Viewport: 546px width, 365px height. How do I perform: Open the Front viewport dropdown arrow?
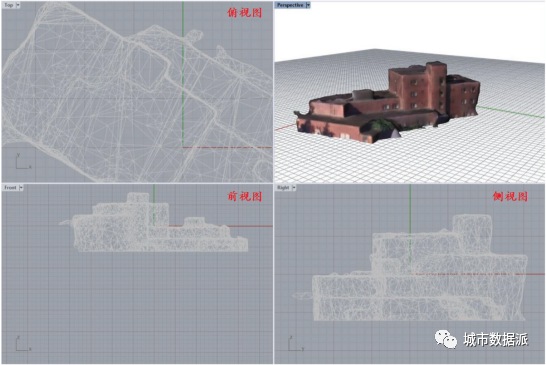21,188
